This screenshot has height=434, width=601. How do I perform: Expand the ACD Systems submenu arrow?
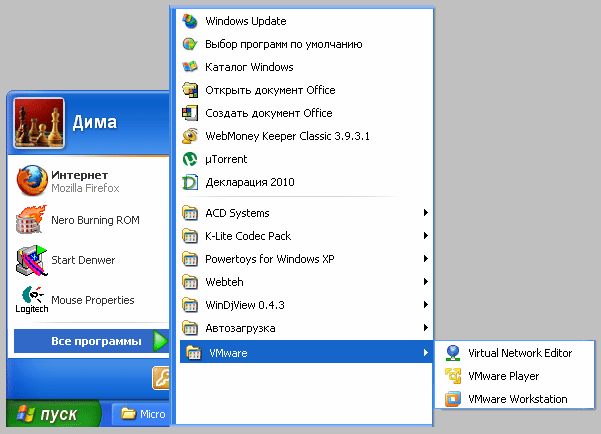click(425, 213)
